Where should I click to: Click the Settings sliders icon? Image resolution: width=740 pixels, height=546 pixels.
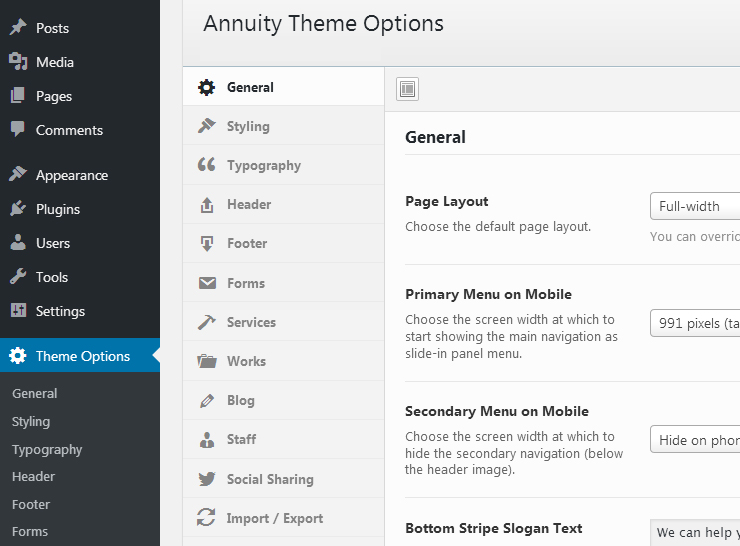click(x=18, y=311)
